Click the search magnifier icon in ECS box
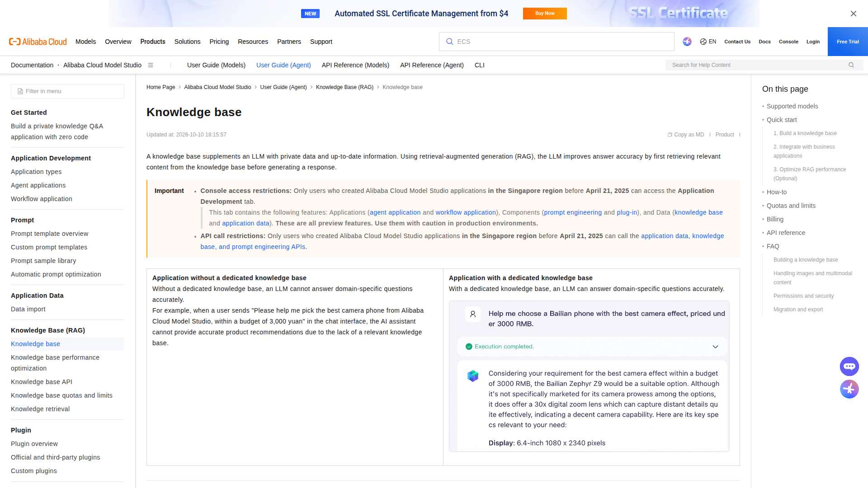Screen dimensions: 868x488 pyautogui.click(x=449, y=42)
